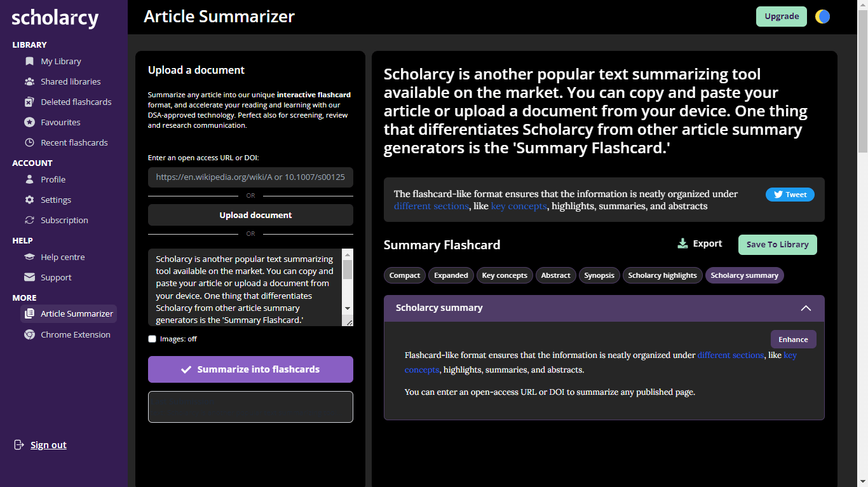Click the Settings gear icon

pyautogui.click(x=29, y=200)
